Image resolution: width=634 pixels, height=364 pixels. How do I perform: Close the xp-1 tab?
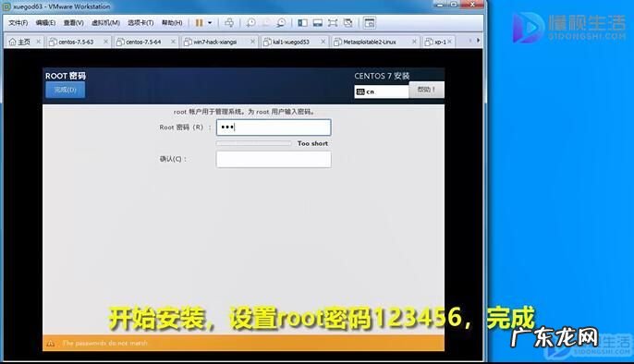point(449,42)
